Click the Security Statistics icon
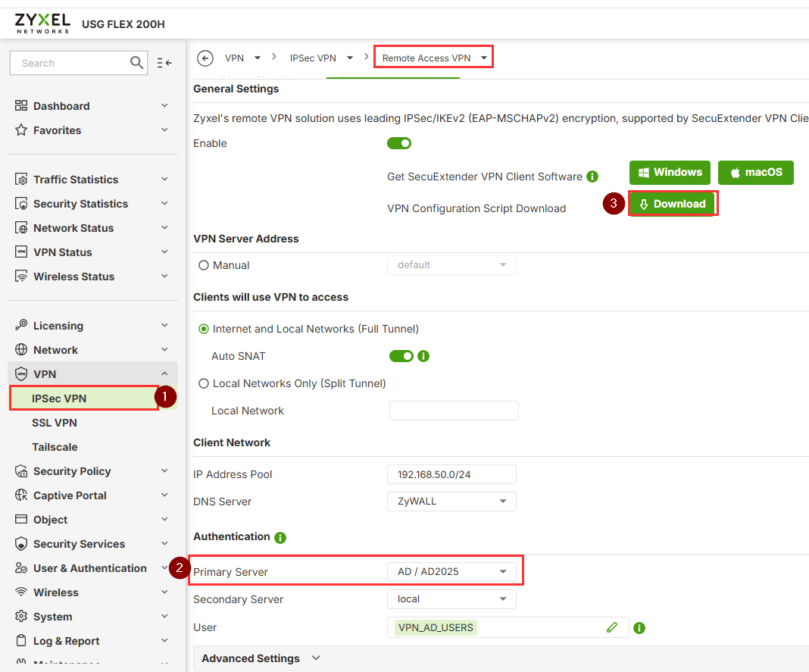Screen dimensions: 809x672 point(21,203)
